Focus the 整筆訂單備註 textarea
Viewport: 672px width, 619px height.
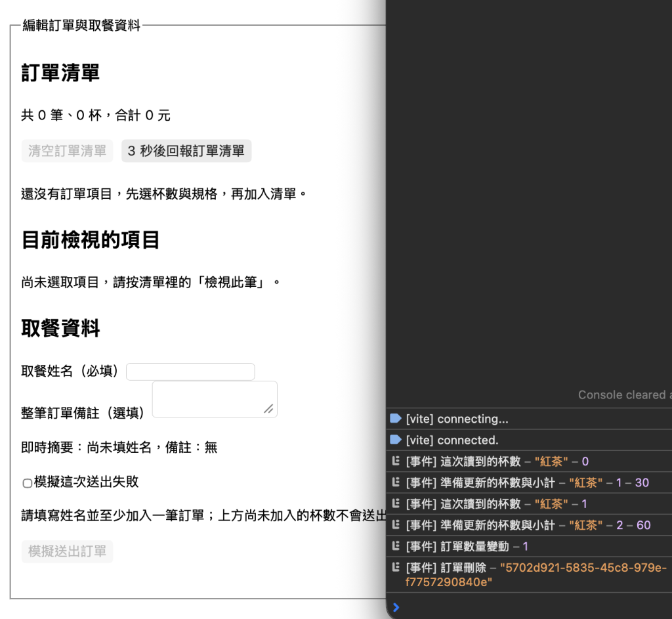coord(215,399)
